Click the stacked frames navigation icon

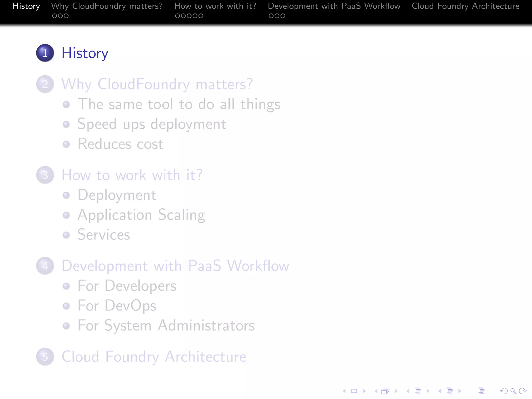[x=385, y=391]
